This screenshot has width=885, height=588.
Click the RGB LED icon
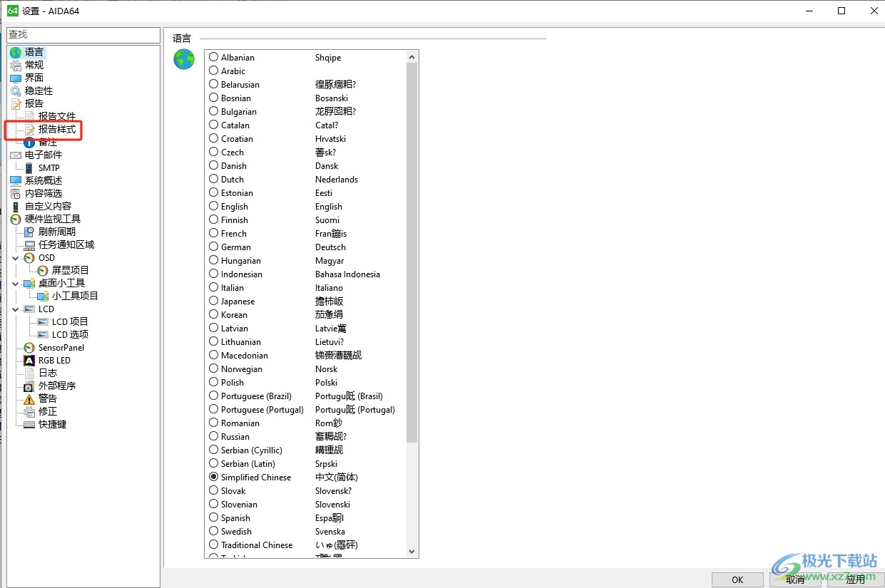[x=29, y=360]
